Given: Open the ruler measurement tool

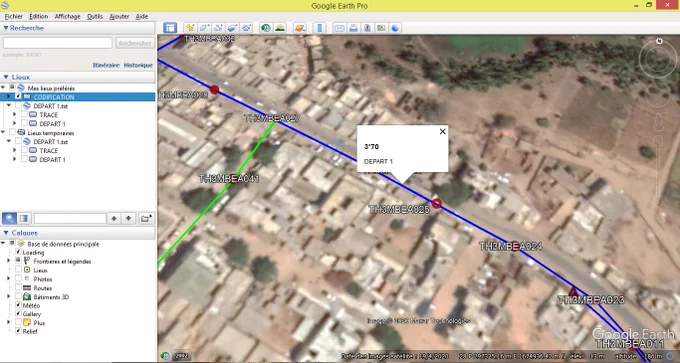Looking at the screenshot, I should coord(320,28).
